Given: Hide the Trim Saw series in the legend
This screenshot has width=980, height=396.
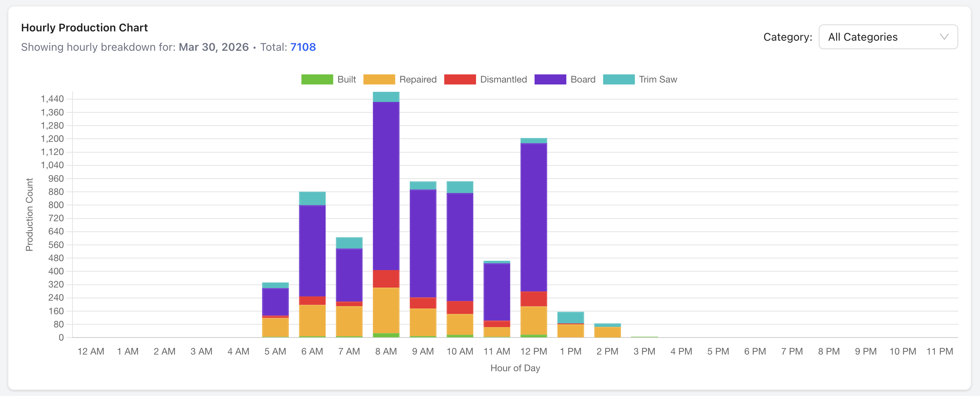Looking at the screenshot, I should click(x=619, y=79).
